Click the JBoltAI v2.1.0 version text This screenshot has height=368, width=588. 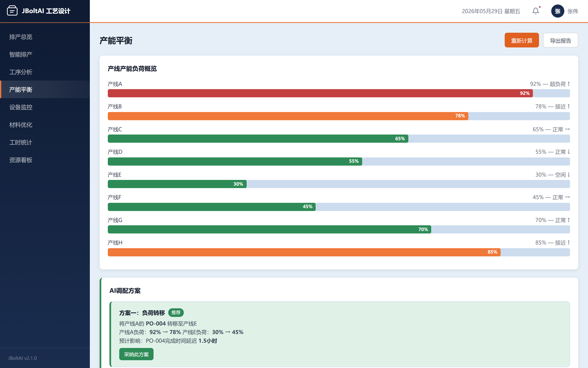point(22,358)
